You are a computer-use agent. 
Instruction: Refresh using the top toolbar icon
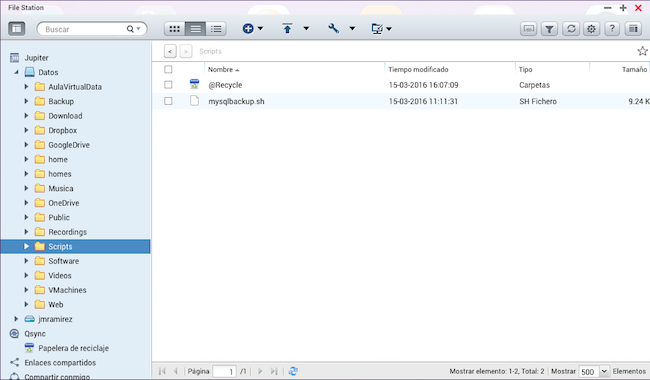pyautogui.click(x=571, y=29)
